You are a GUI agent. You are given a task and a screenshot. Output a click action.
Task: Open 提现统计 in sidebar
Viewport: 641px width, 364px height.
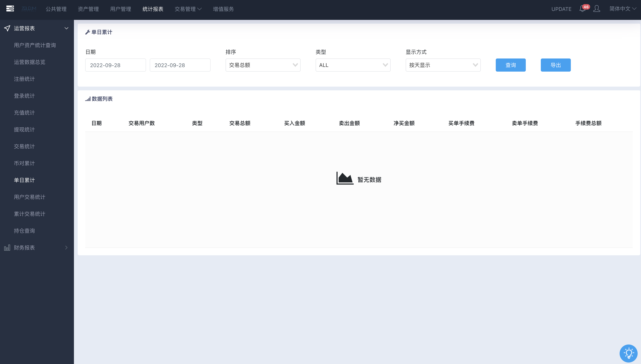coord(24,130)
